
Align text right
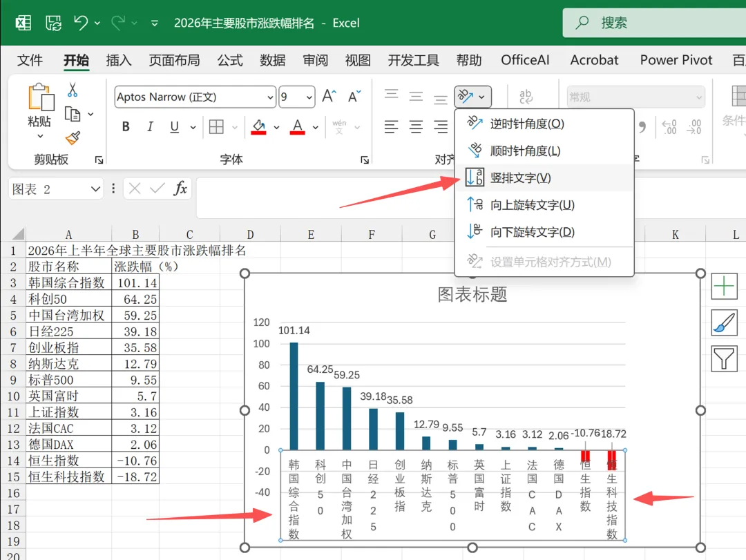click(441, 126)
